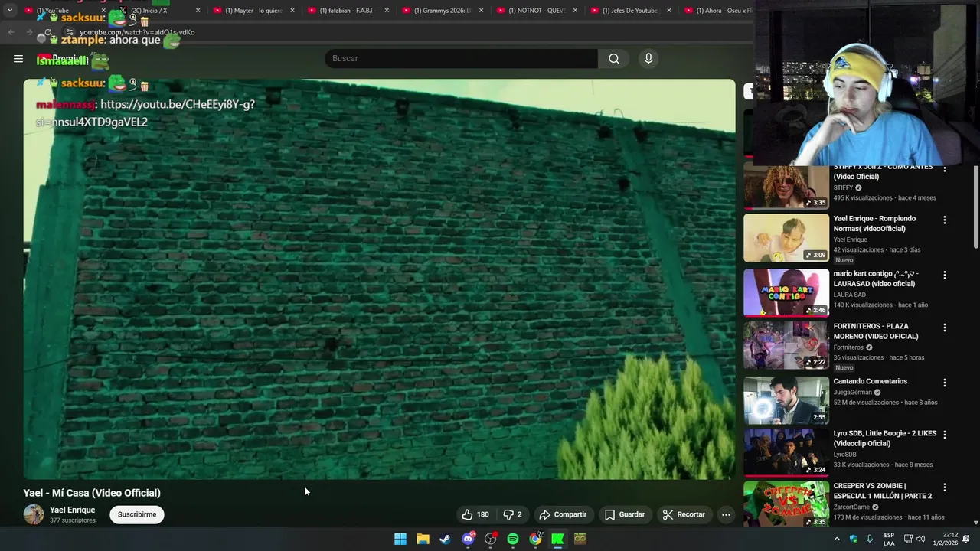
Task: Click the Buscar search field
Action: (x=461, y=59)
